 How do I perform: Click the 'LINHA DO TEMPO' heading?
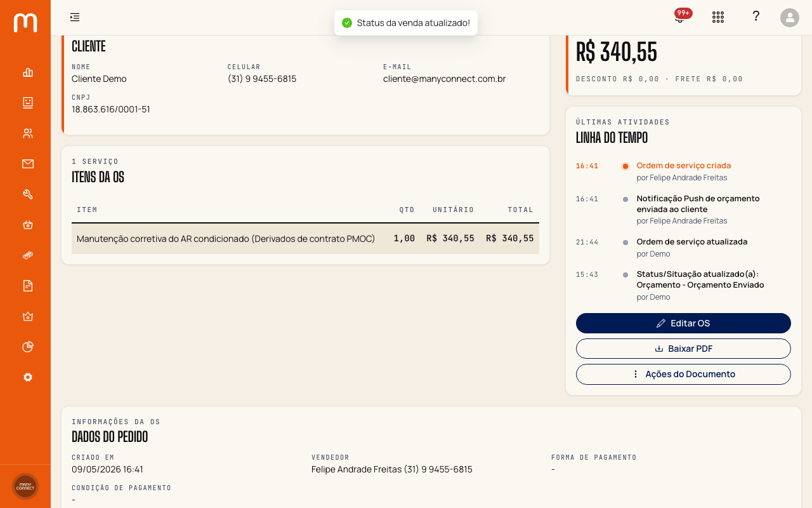tap(612, 138)
